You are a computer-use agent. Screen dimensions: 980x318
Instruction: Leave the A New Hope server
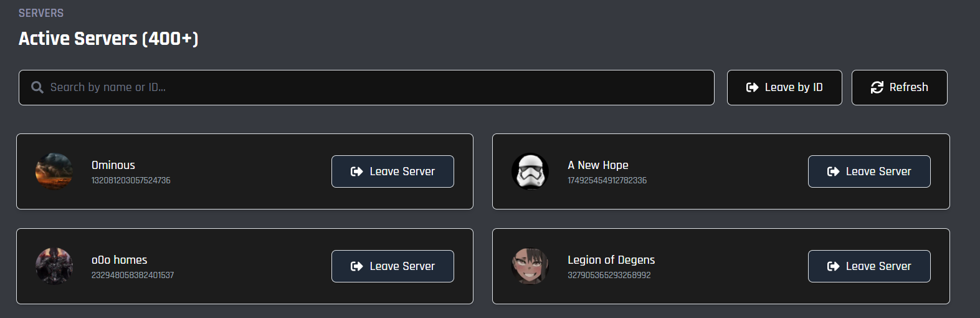pos(869,171)
